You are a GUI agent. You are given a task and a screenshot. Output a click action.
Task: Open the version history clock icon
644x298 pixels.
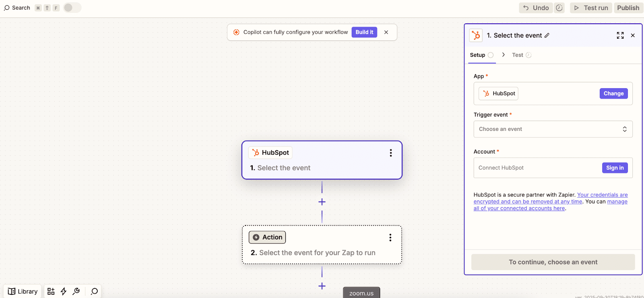click(x=559, y=8)
